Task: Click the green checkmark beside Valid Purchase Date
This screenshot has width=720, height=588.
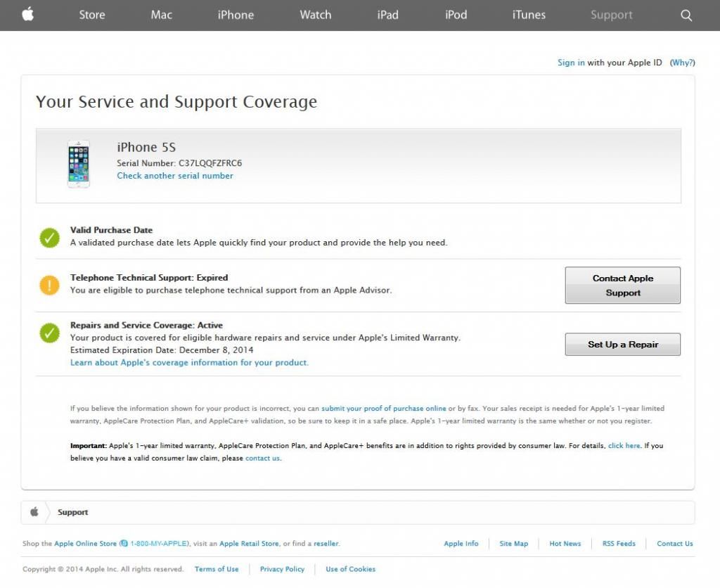Action: (49, 238)
